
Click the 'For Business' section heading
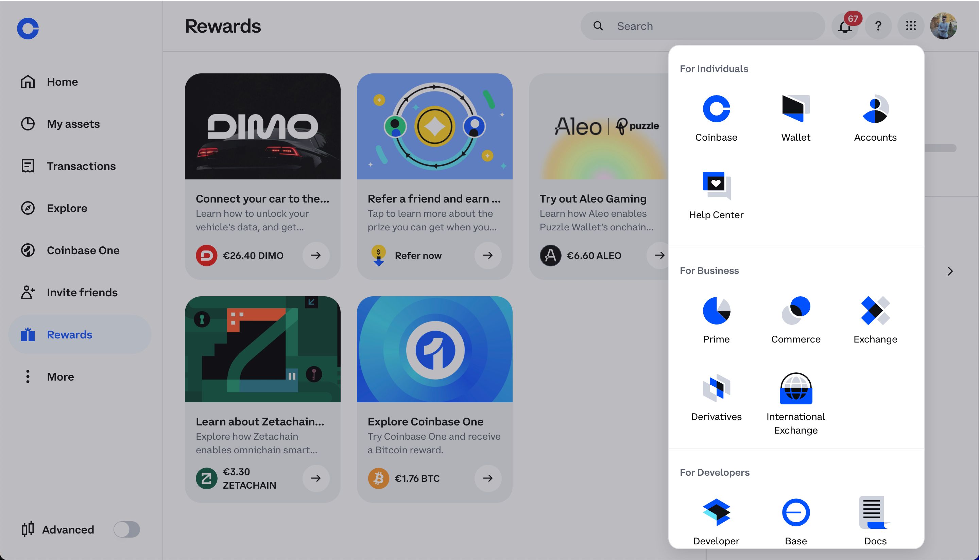click(709, 270)
